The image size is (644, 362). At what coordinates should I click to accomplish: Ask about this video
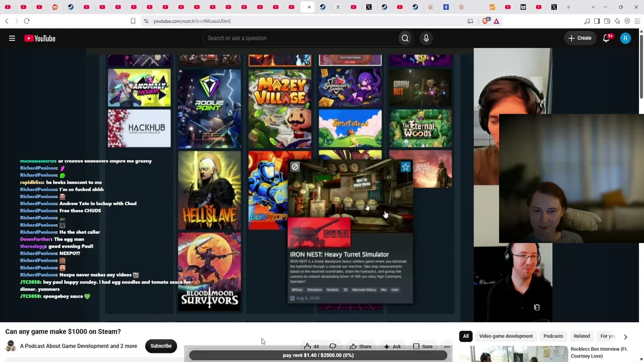point(392,346)
